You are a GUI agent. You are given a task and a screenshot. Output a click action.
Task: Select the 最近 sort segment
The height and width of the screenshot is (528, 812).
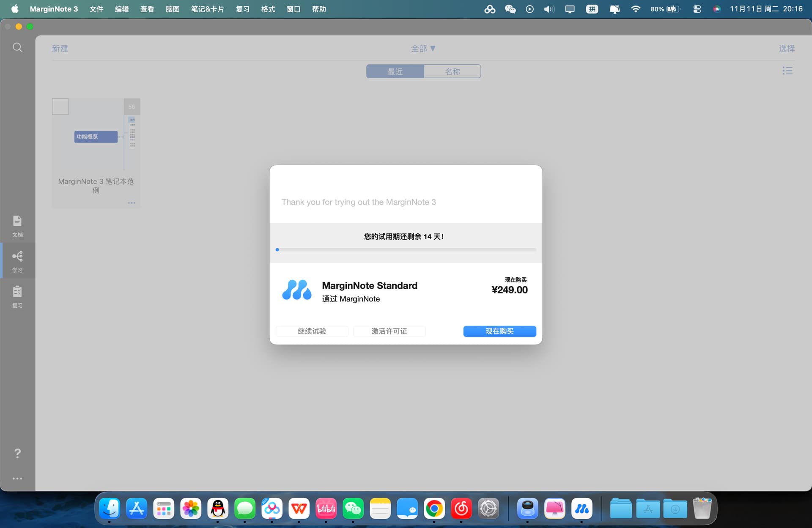395,71
